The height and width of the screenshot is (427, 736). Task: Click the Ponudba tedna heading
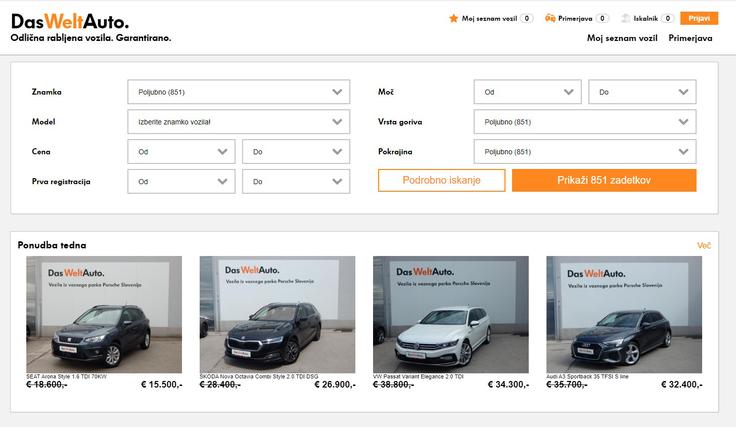[x=52, y=245]
